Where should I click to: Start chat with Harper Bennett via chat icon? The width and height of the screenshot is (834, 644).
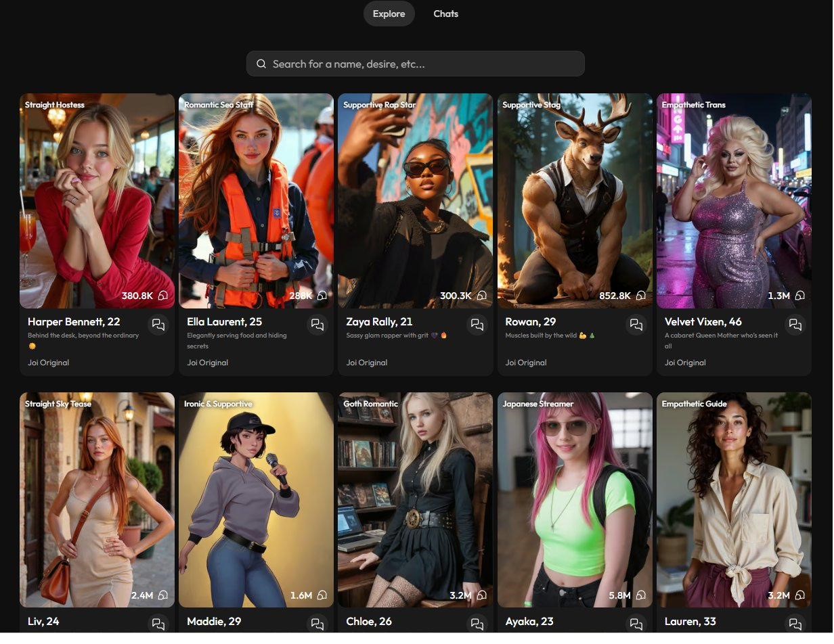click(x=158, y=325)
